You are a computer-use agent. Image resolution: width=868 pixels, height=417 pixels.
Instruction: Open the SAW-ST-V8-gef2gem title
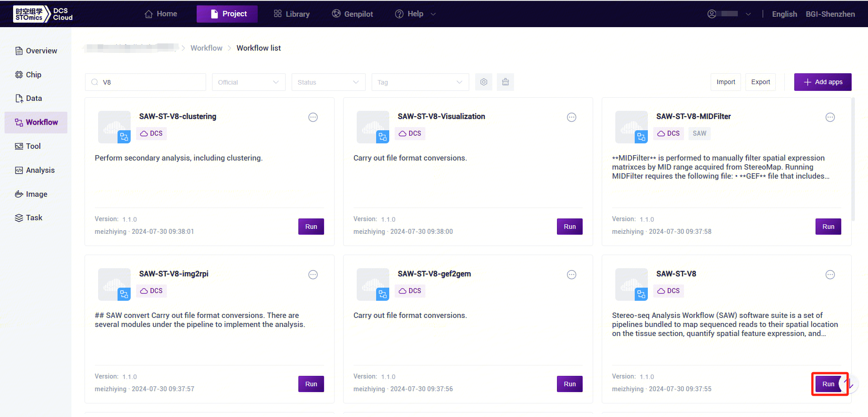(434, 274)
